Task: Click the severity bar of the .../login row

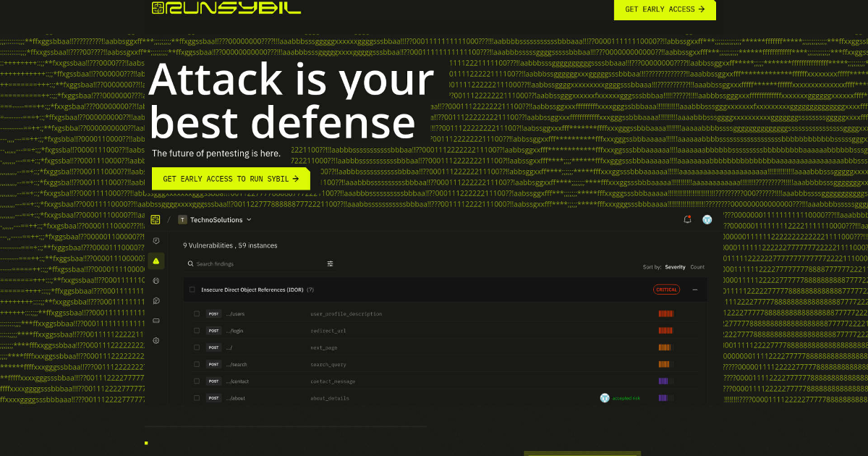Action: point(665,331)
